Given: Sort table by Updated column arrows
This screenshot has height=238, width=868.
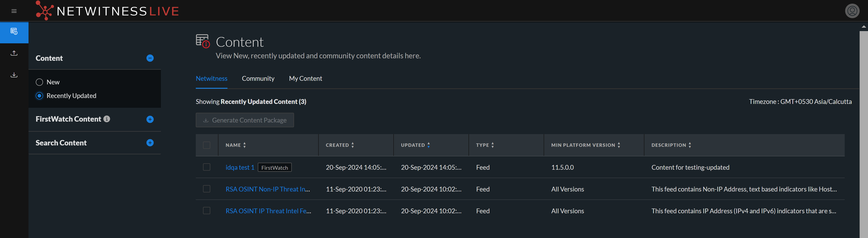Looking at the screenshot, I should (x=429, y=145).
